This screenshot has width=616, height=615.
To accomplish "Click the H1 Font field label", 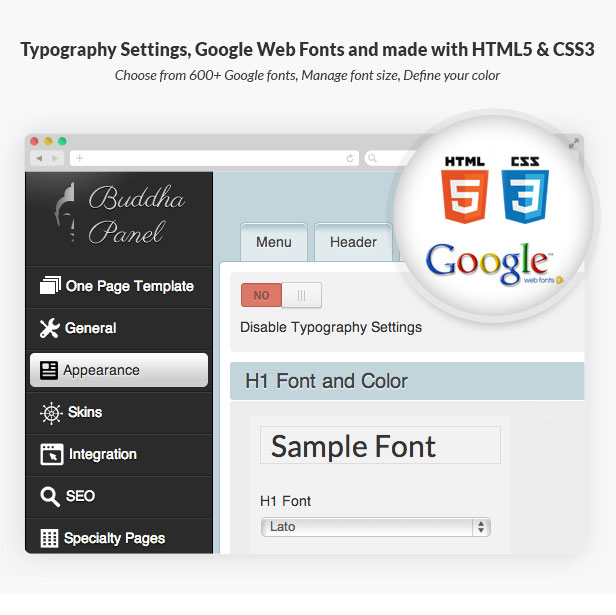I will 285,501.
